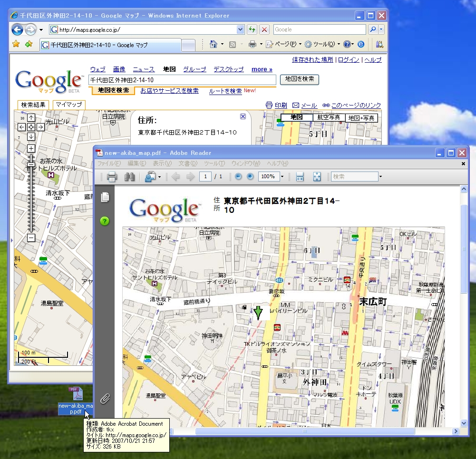476x459 pixels.
Task: Click the Internet Explorer forward arrow button
Action: tap(30, 29)
